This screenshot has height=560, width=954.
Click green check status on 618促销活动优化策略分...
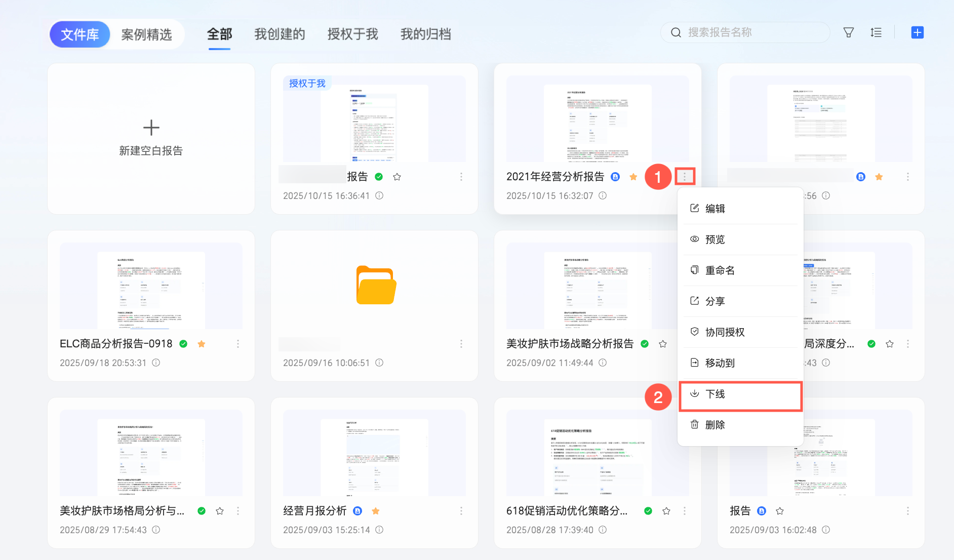pyautogui.click(x=648, y=511)
